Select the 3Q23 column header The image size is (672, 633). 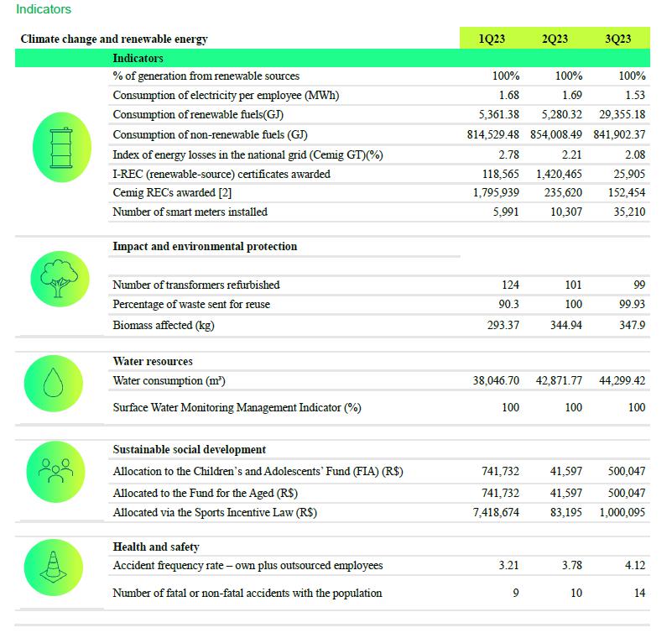point(618,39)
